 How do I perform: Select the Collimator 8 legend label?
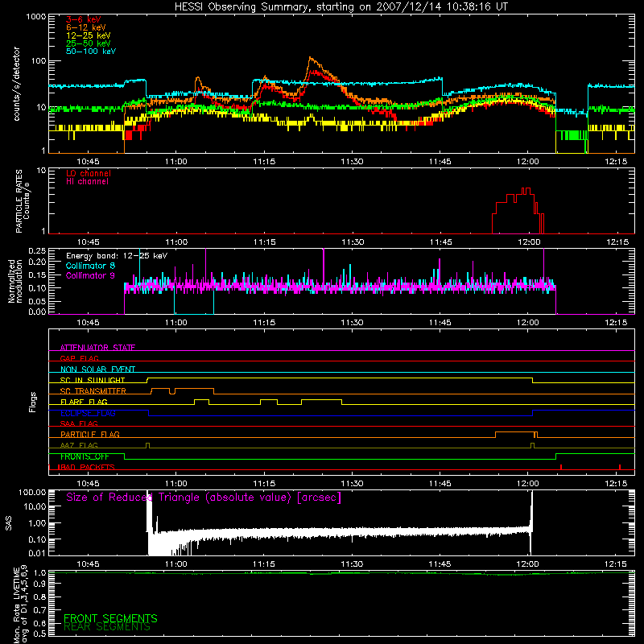point(90,266)
